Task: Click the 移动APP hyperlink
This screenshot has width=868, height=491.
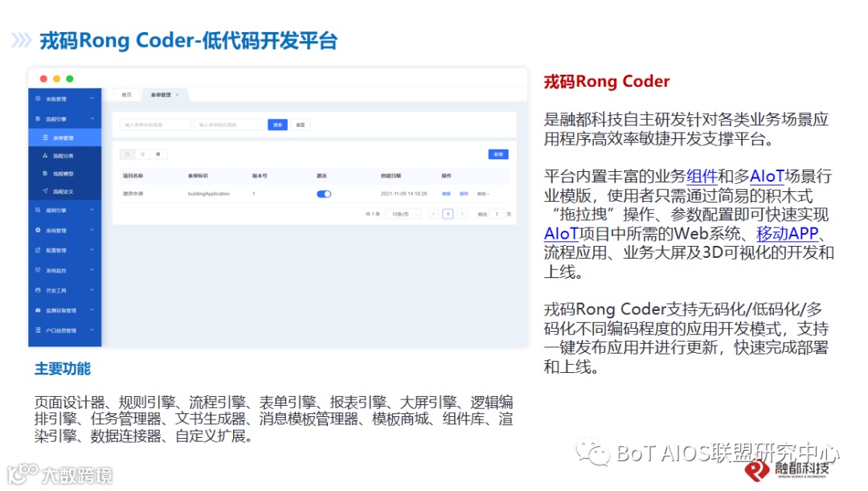Action: pos(787,234)
